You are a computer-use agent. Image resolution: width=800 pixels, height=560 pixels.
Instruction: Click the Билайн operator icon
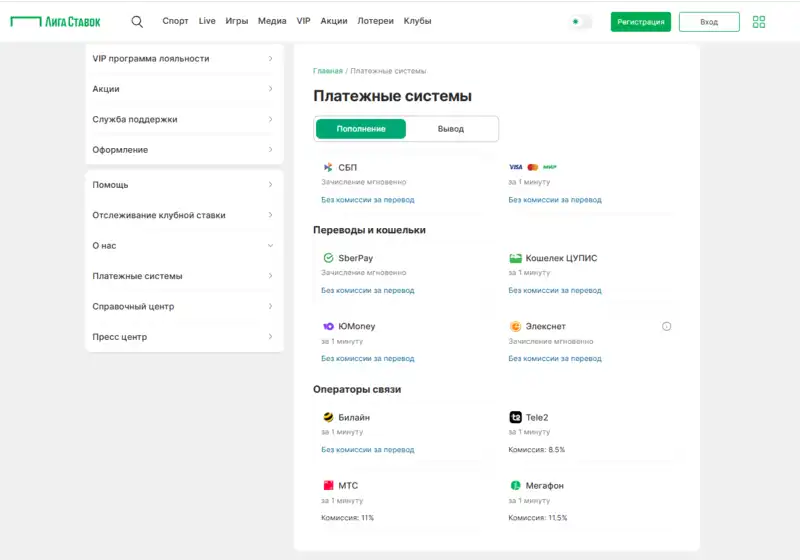point(328,417)
